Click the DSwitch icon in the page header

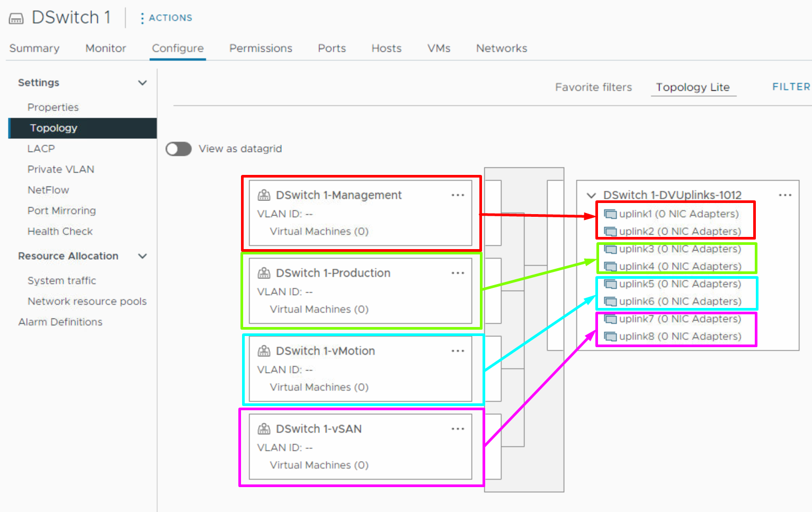[16, 17]
